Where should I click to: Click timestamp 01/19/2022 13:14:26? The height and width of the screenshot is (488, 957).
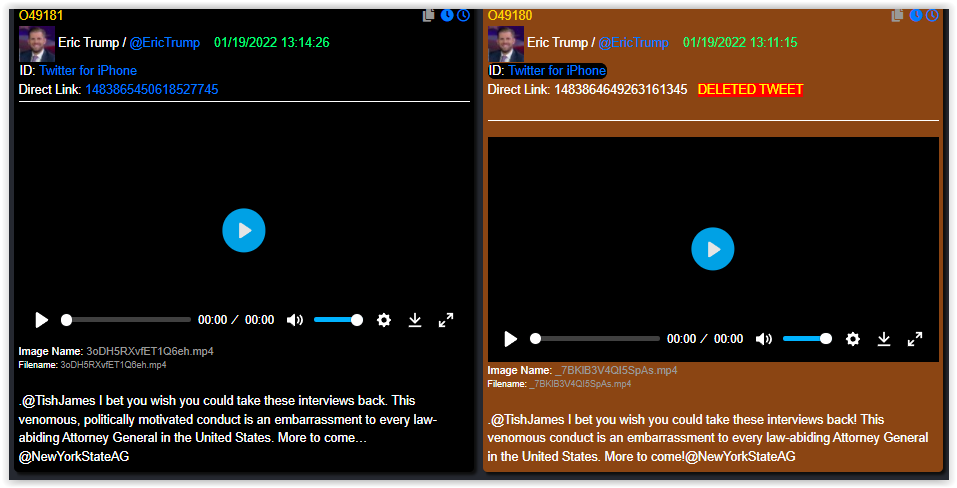click(272, 43)
